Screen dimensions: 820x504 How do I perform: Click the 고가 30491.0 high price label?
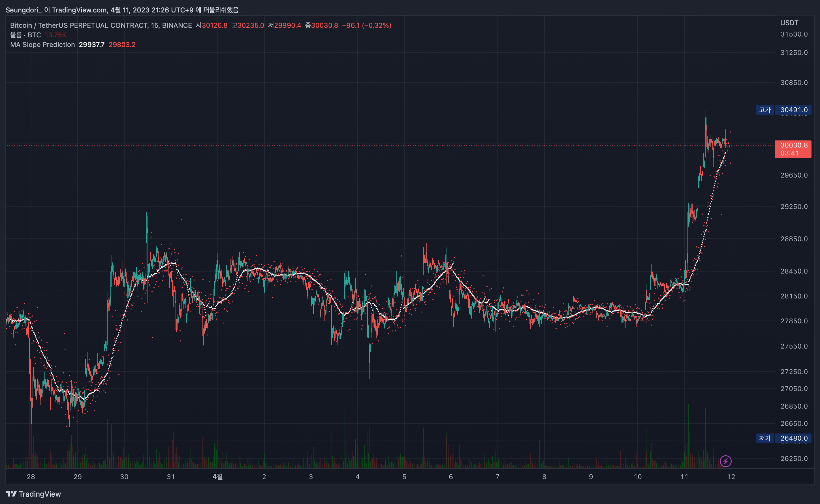pyautogui.click(x=784, y=110)
